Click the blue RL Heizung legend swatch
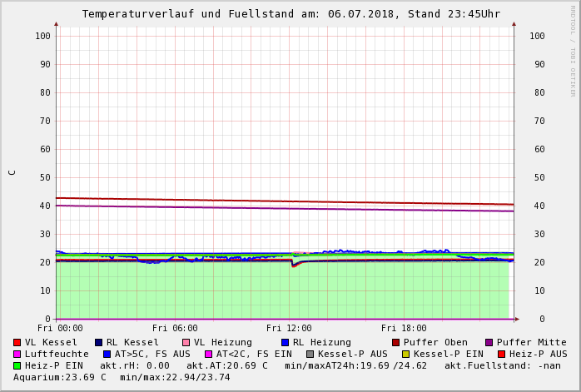This screenshot has width=581, height=392. click(285, 342)
